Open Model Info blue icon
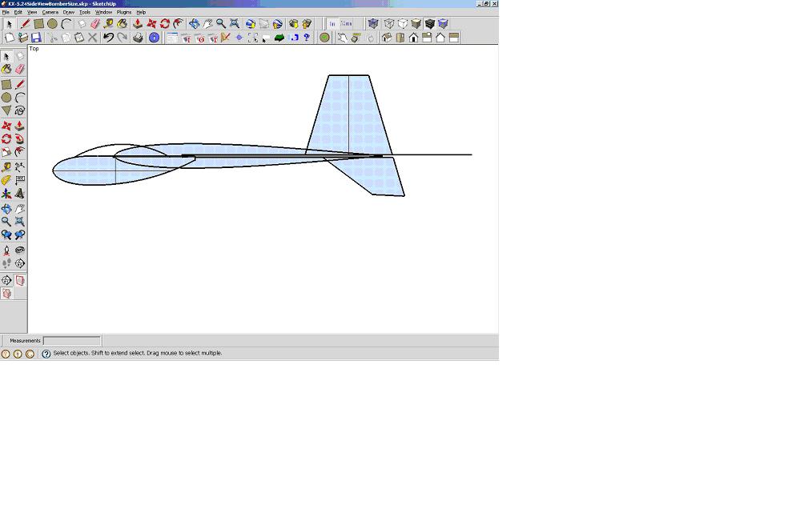This screenshot has height=529, width=812. pos(154,38)
